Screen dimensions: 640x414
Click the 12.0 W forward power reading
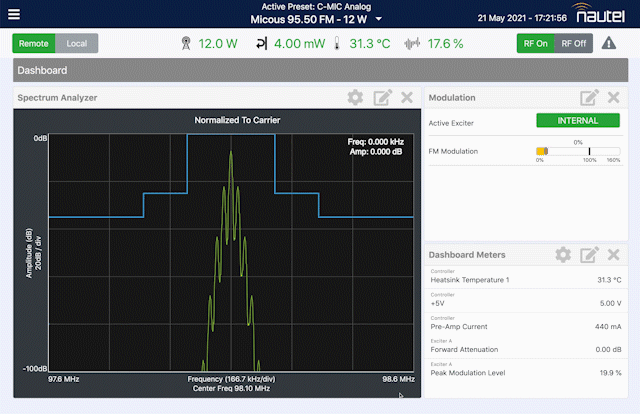218,44
